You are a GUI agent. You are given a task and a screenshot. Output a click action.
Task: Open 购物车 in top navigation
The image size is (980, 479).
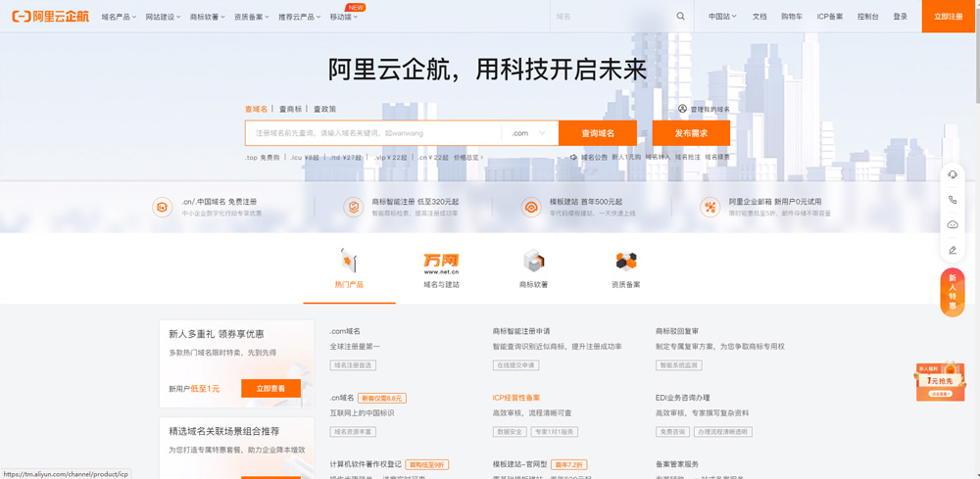coord(791,17)
